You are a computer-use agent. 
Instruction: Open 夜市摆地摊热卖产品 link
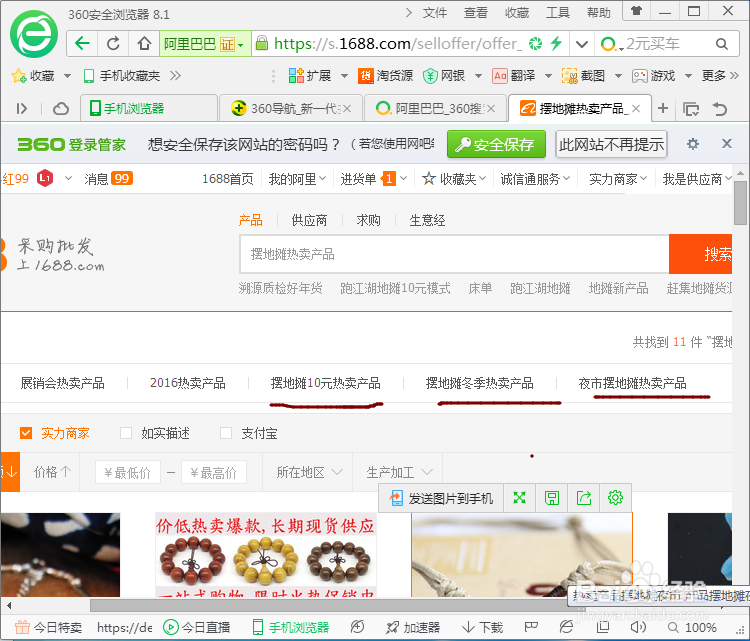[x=632, y=383]
